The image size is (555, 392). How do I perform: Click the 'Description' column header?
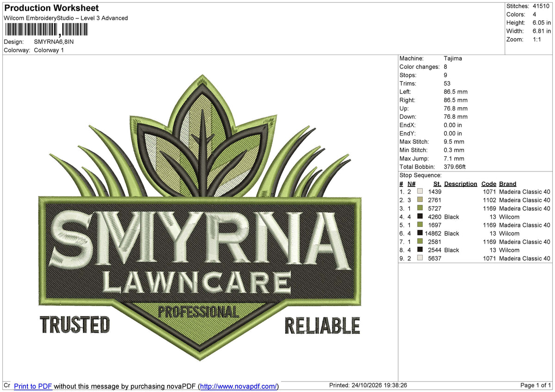461,184
